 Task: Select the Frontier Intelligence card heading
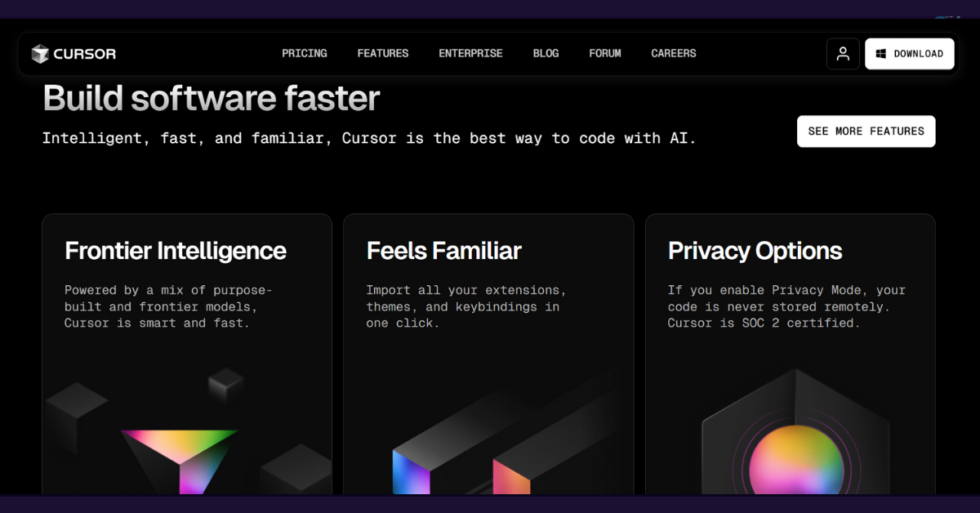point(176,251)
